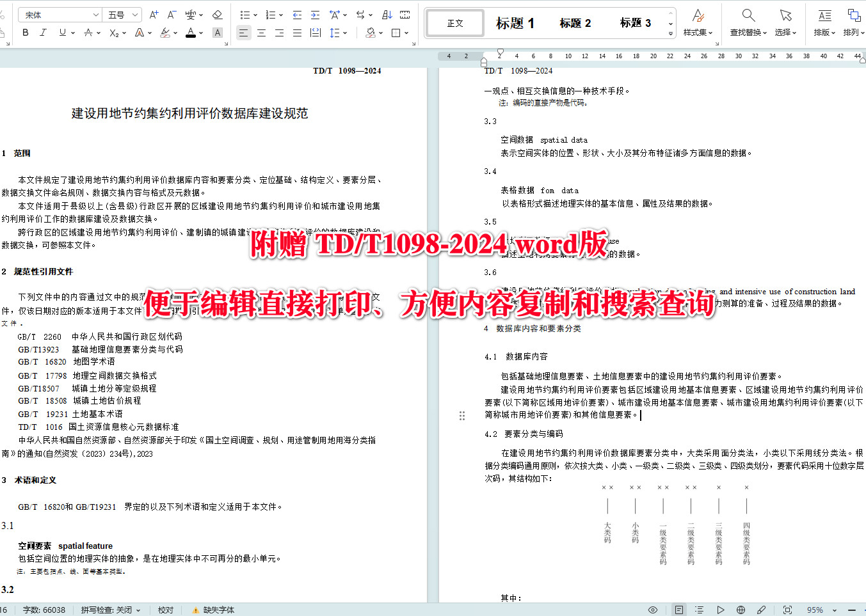Open font dialog launcher in font group
This screenshot has width=866, height=616.
click(x=226, y=43)
